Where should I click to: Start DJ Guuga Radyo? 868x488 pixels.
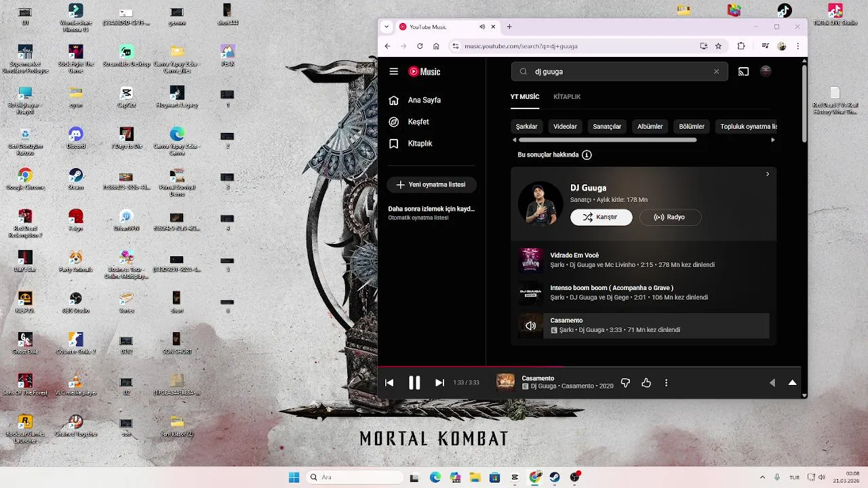[670, 218]
